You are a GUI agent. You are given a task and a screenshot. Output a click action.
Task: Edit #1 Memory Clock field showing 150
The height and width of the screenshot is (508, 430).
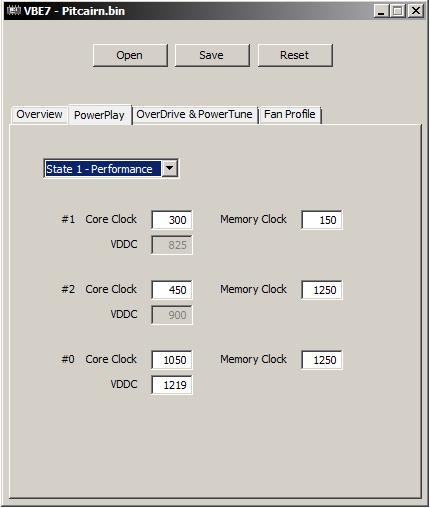coord(322,220)
